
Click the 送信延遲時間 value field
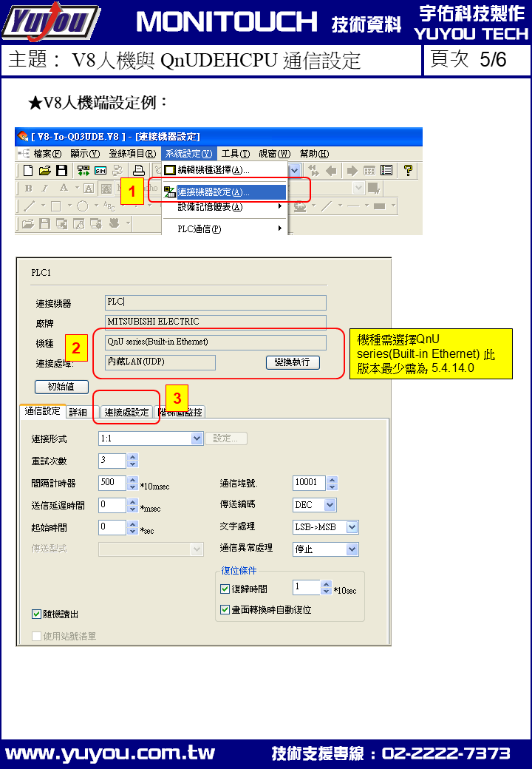tap(112, 505)
